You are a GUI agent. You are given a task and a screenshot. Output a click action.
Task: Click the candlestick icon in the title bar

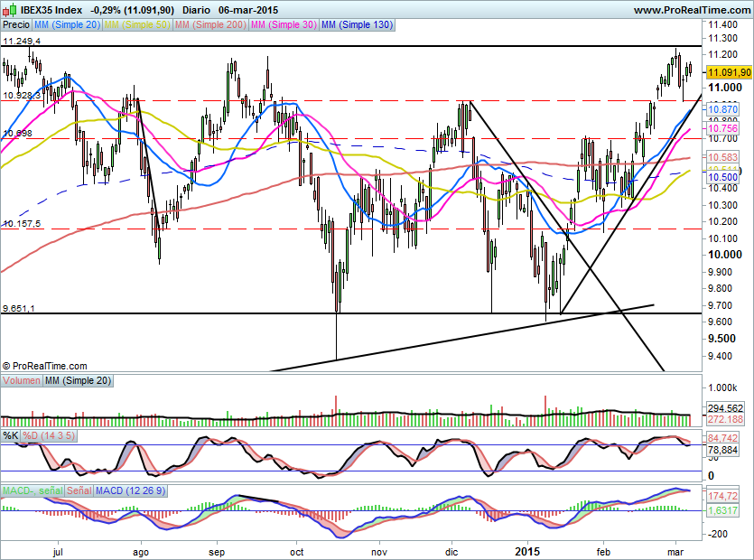[10, 9]
